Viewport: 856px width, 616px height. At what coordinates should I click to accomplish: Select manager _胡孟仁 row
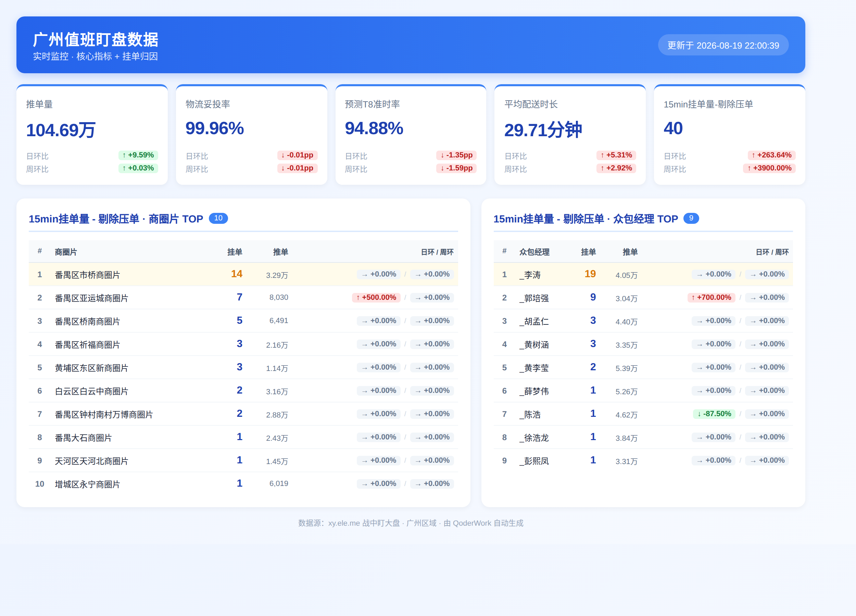[x=643, y=321]
